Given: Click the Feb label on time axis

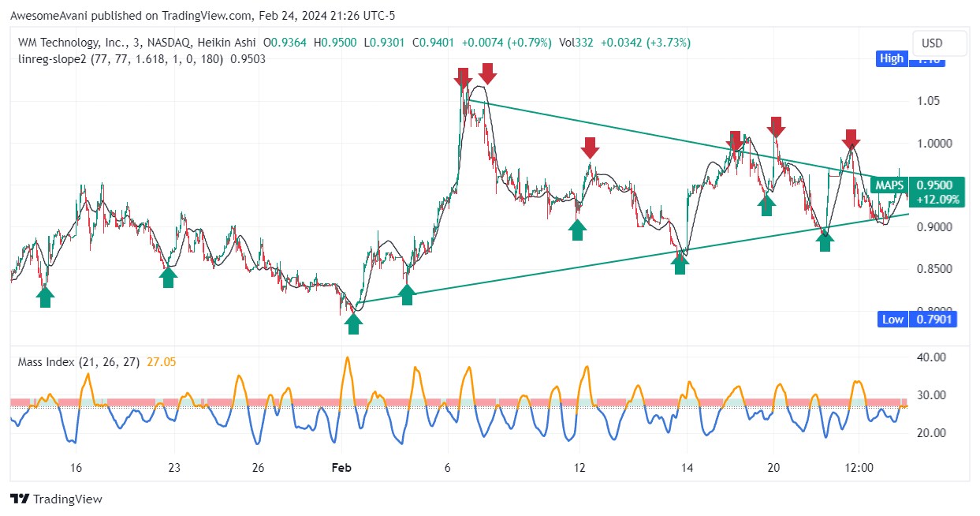Looking at the screenshot, I should [x=341, y=468].
